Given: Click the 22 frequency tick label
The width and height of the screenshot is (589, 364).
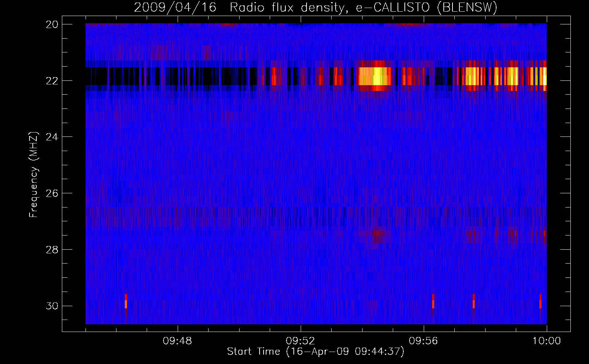Looking at the screenshot, I should (52, 80).
